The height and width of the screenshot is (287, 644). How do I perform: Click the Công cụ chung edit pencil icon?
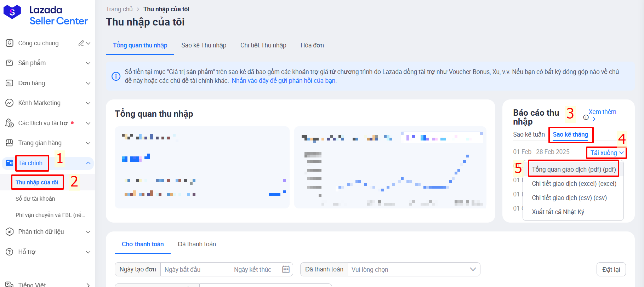pos(81,43)
